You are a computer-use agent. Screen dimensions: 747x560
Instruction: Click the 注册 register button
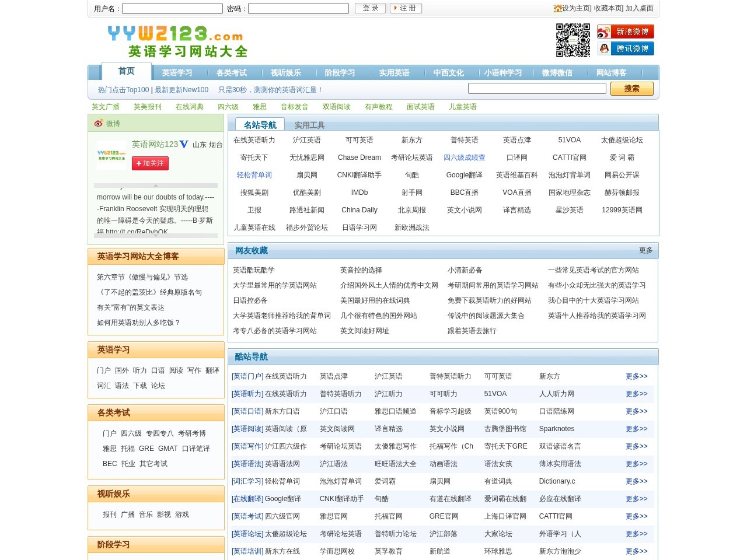(x=406, y=8)
